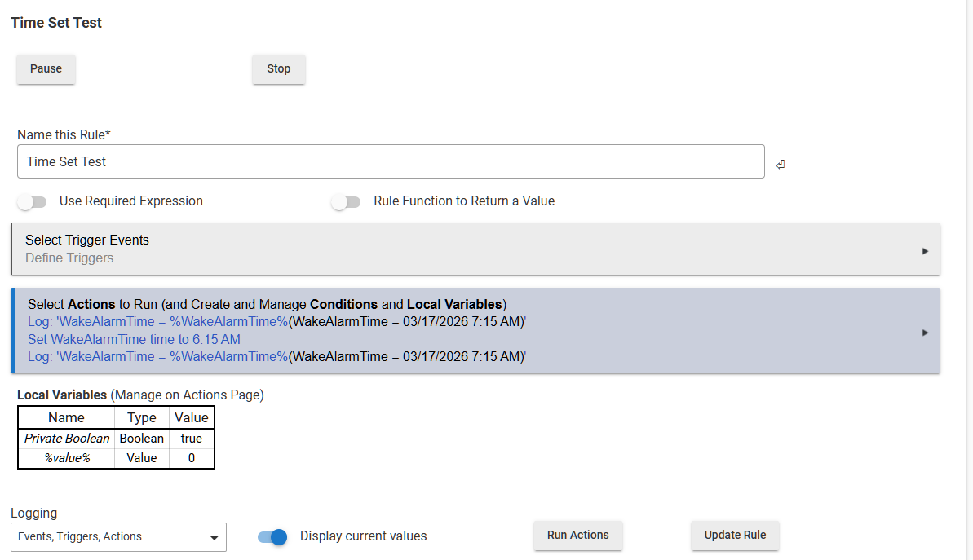Click the Private Boolean variable name cell

coord(66,439)
